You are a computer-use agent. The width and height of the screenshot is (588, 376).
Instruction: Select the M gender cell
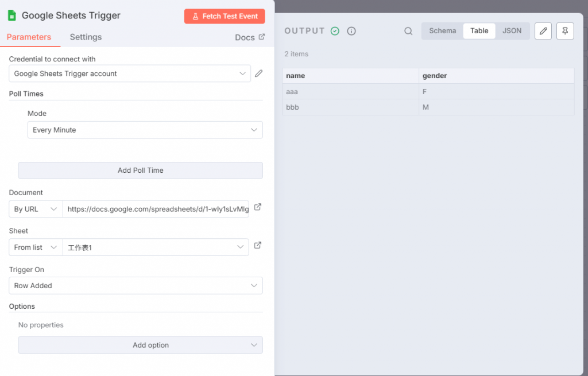(497, 107)
